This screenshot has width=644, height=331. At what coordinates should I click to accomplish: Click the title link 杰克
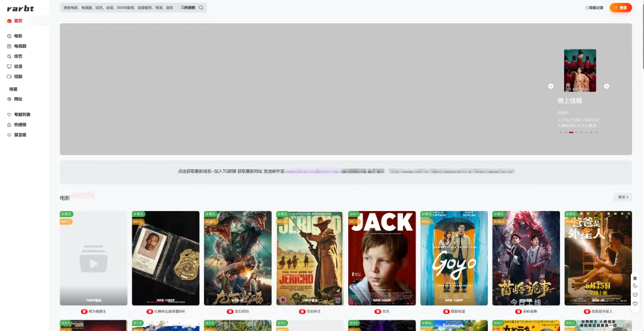pos(385,312)
